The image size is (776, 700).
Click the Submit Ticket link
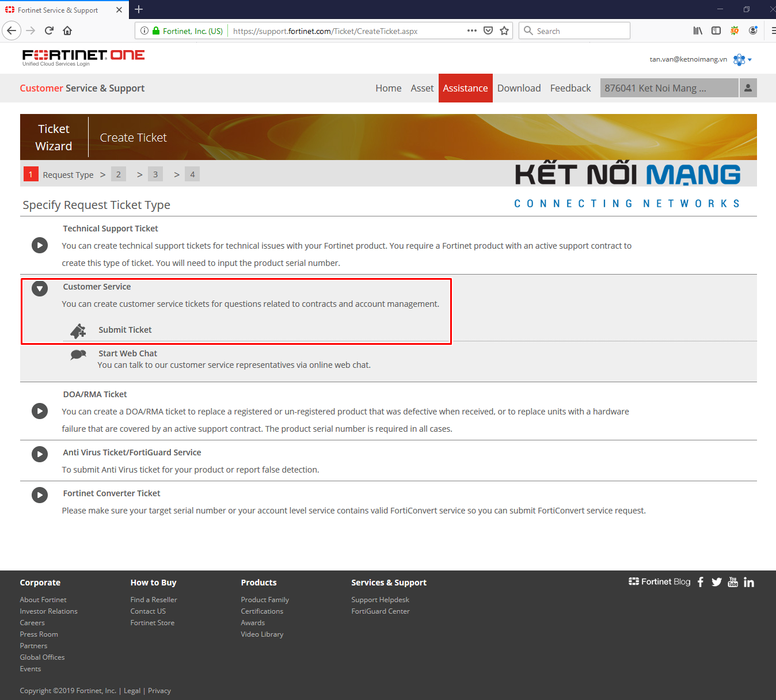[125, 330]
